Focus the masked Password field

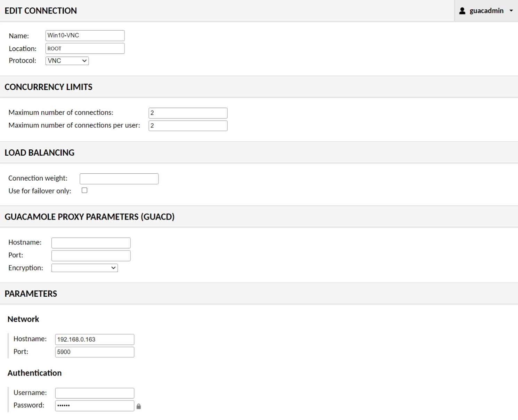point(95,406)
